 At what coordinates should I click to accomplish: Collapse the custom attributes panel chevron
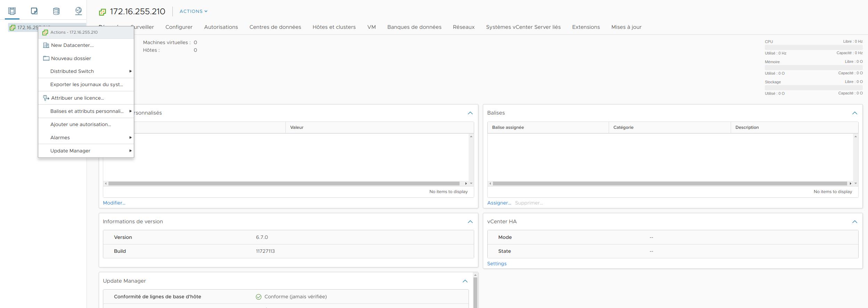pos(470,113)
